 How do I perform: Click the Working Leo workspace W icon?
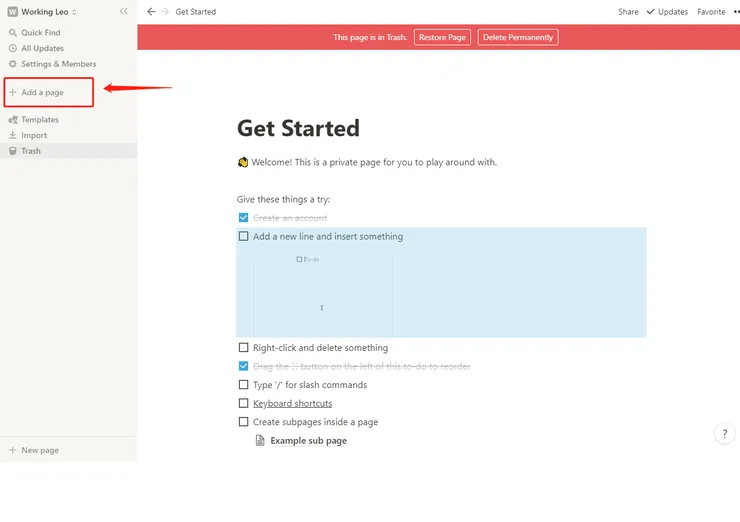pos(13,12)
